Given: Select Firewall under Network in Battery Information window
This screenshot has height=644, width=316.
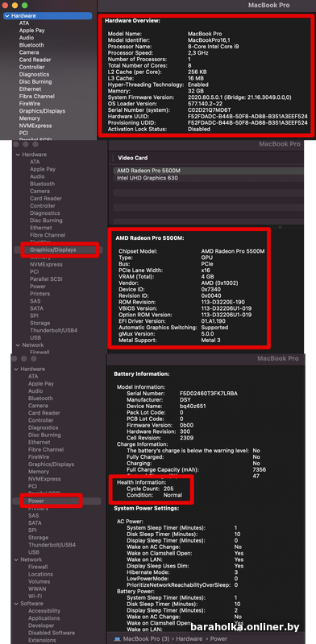Looking at the screenshot, I should (x=38, y=567).
